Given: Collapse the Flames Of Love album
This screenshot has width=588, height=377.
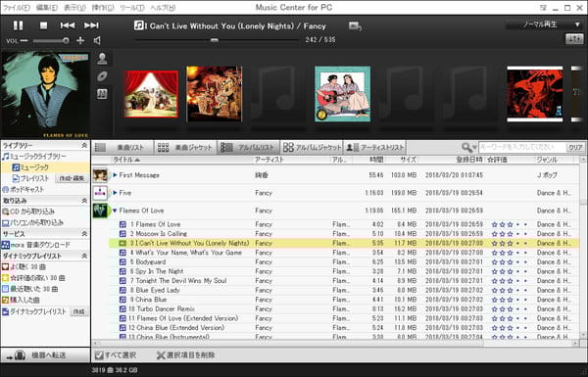Looking at the screenshot, I should (x=115, y=211).
